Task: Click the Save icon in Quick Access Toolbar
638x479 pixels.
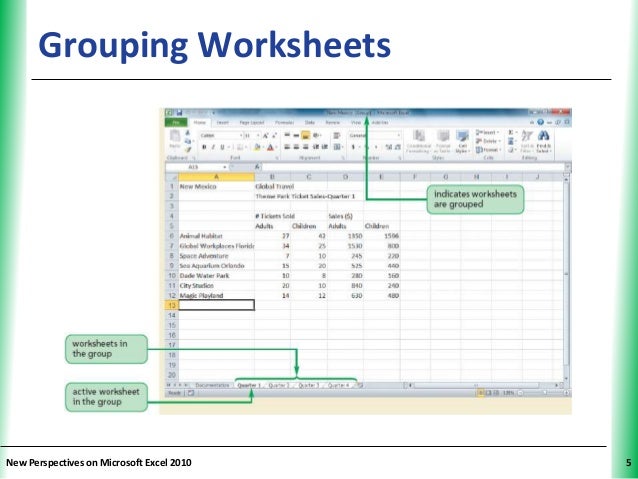Action: pos(179,113)
